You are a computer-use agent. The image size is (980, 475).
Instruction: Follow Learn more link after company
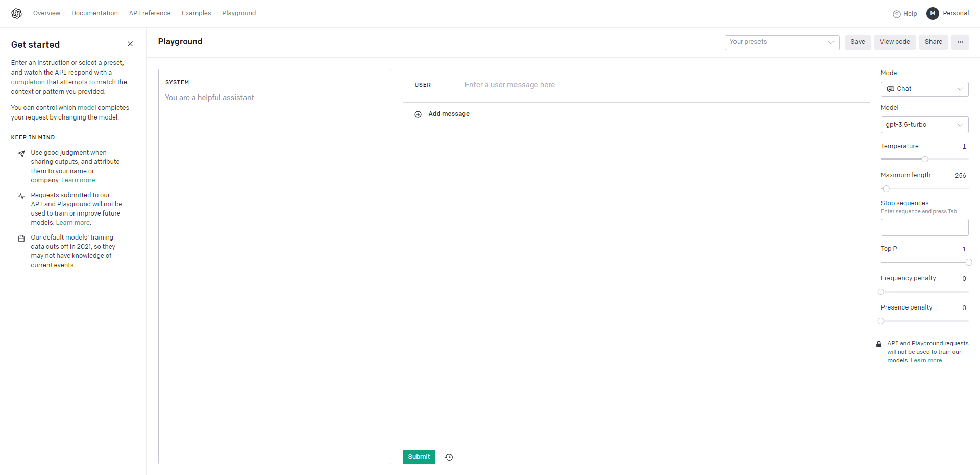tap(79, 180)
